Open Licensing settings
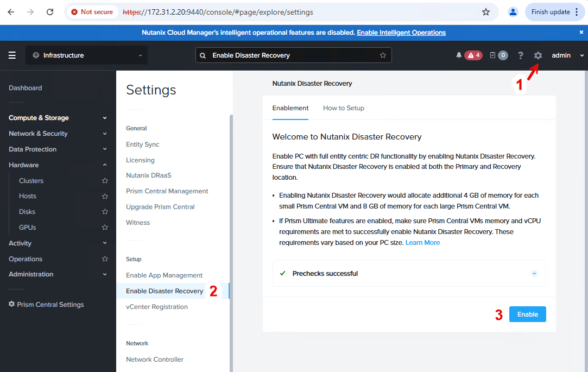This screenshot has height=372, width=588. [x=140, y=160]
